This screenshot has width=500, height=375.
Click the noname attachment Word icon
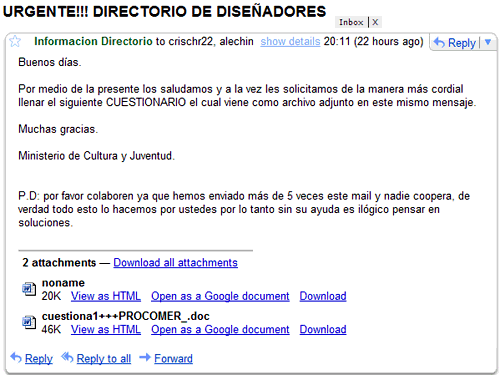point(29,289)
